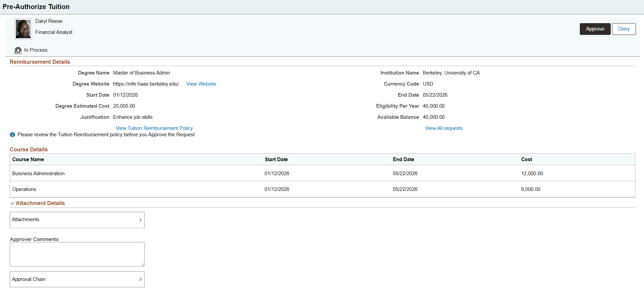Click into the Approver Comments text box

(x=77, y=254)
